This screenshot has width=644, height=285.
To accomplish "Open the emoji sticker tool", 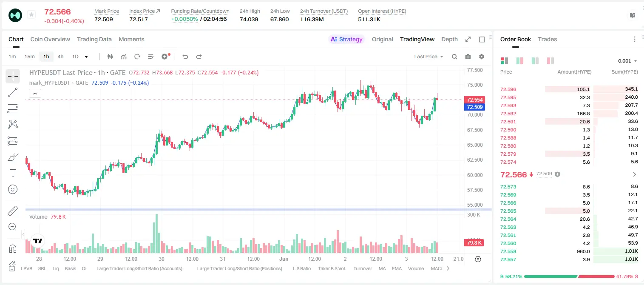I will coord(13,189).
